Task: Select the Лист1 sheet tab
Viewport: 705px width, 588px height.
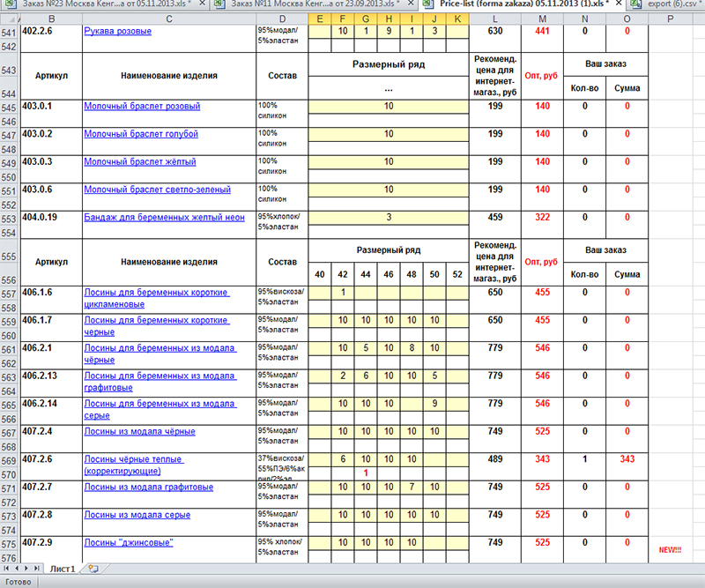Action: point(62,569)
